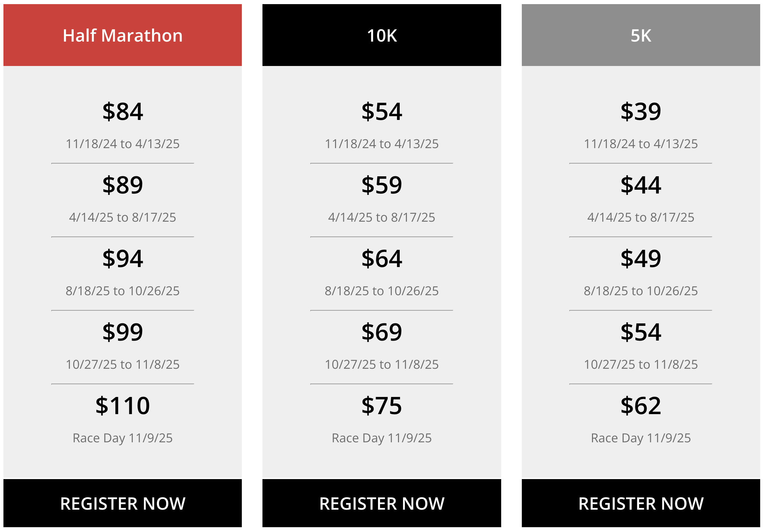Click the $39 5K early price
Image resolution: width=765 pixels, height=532 pixels.
coord(641,112)
